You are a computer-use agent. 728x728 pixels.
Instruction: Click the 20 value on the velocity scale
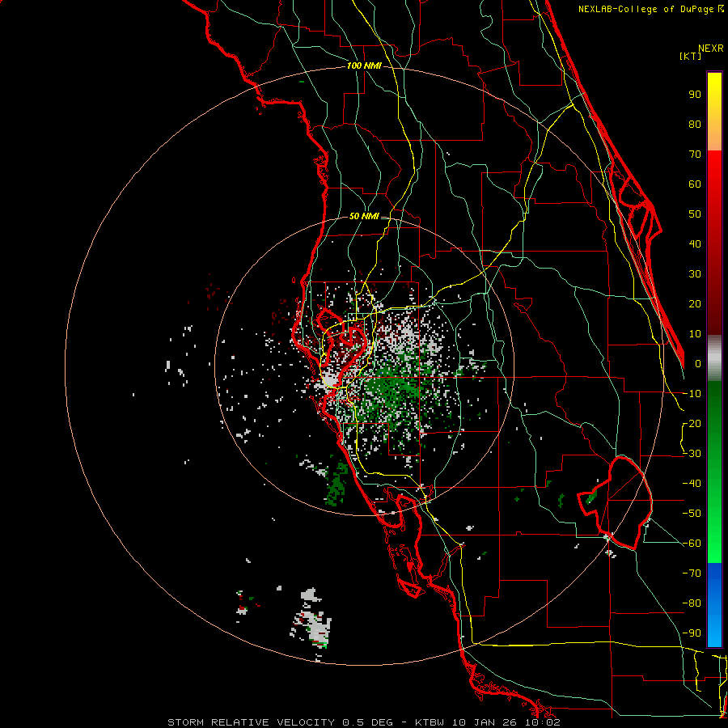(695, 304)
